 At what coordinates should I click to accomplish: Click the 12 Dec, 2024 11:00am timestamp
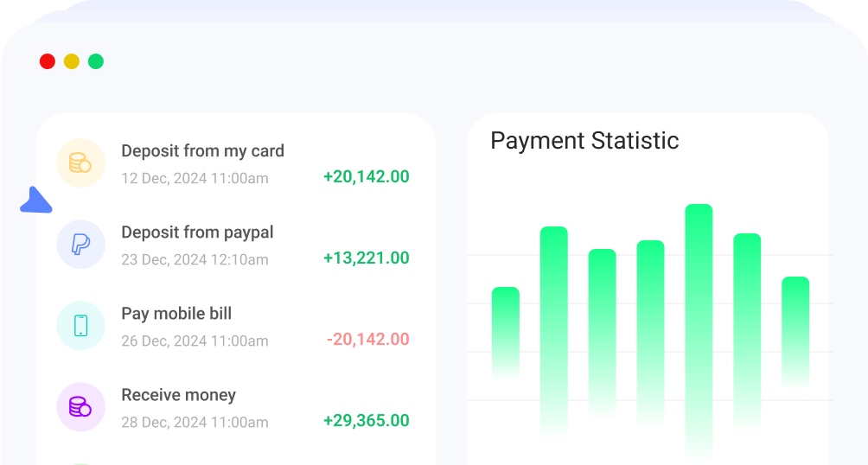click(195, 178)
